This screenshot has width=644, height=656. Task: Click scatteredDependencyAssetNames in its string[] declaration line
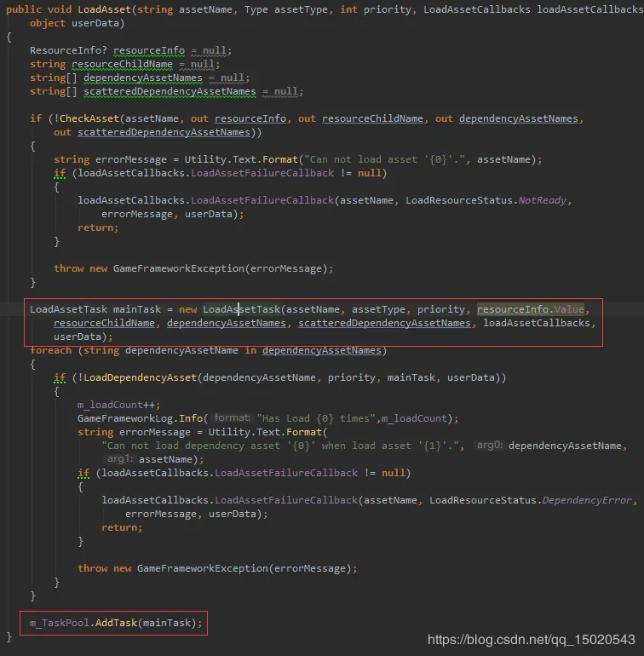[170, 91]
